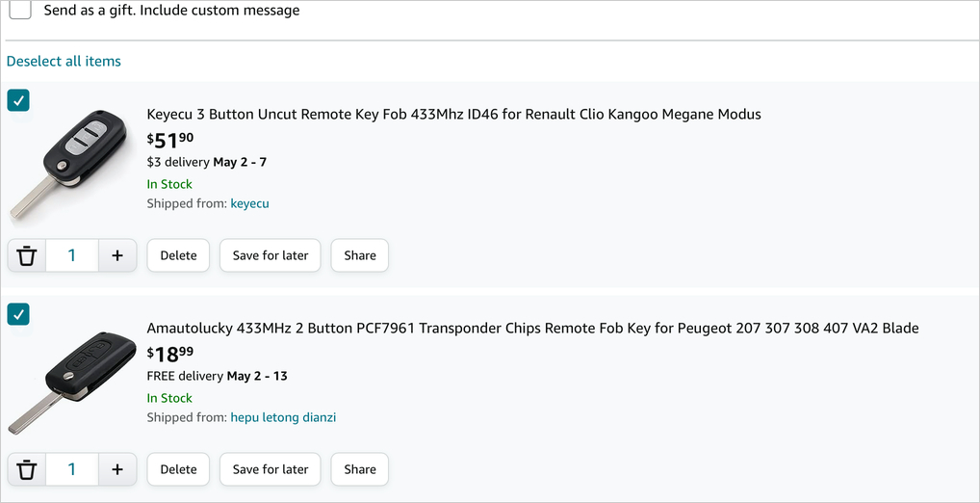
Task: Toggle the Send as a gift checkbox
Action: (x=20, y=11)
